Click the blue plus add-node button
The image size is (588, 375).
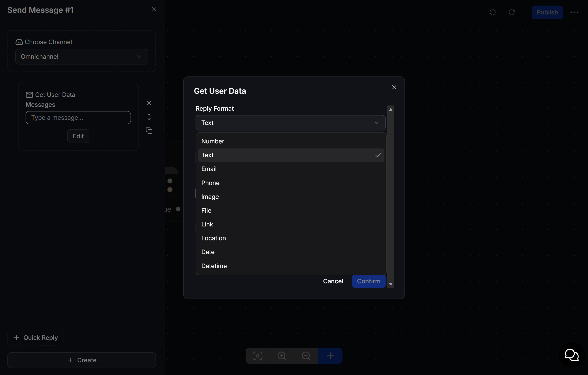click(330, 356)
